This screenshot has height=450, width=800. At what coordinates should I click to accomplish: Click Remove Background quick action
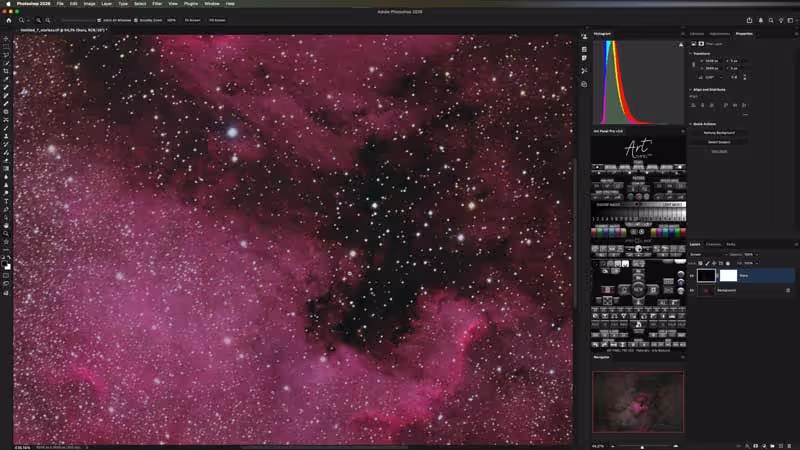pyautogui.click(x=719, y=133)
